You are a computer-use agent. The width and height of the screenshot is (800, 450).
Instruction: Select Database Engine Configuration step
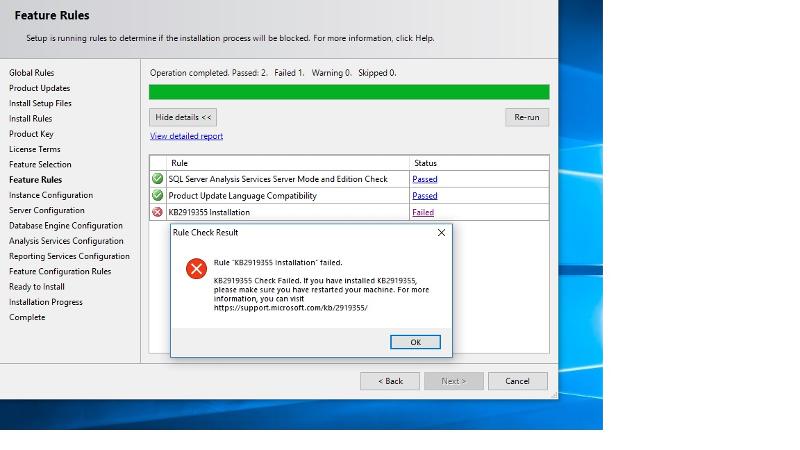(66, 226)
